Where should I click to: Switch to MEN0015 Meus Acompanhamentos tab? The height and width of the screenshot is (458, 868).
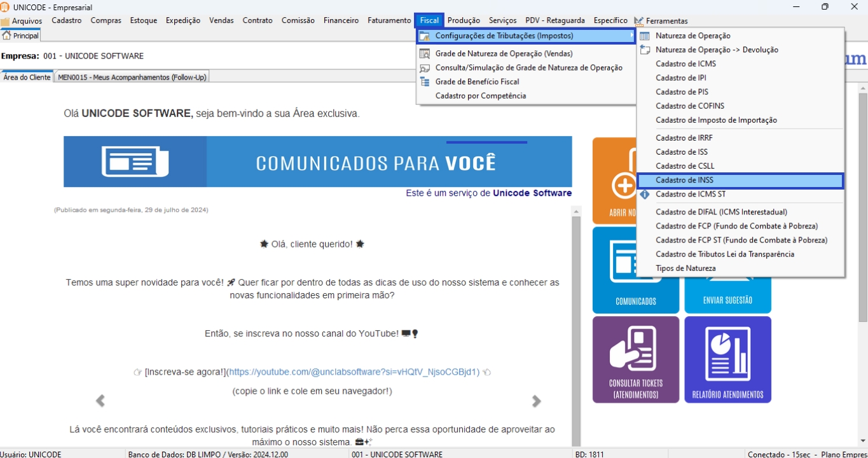tap(132, 78)
